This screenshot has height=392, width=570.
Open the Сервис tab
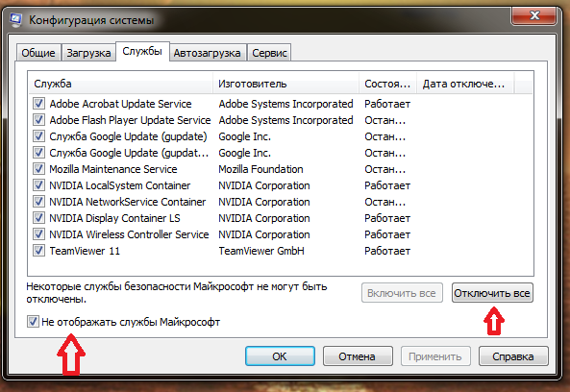[x=269, y=53]
